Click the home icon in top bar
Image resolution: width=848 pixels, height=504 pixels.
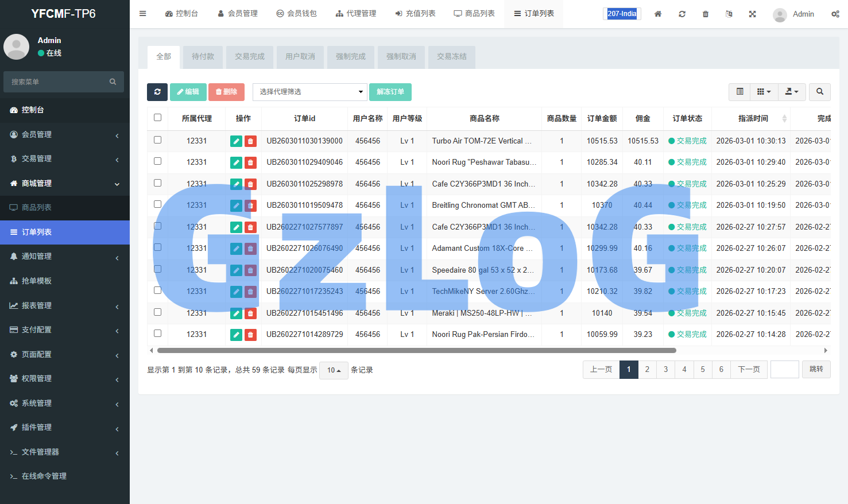(x=658, y=14)
